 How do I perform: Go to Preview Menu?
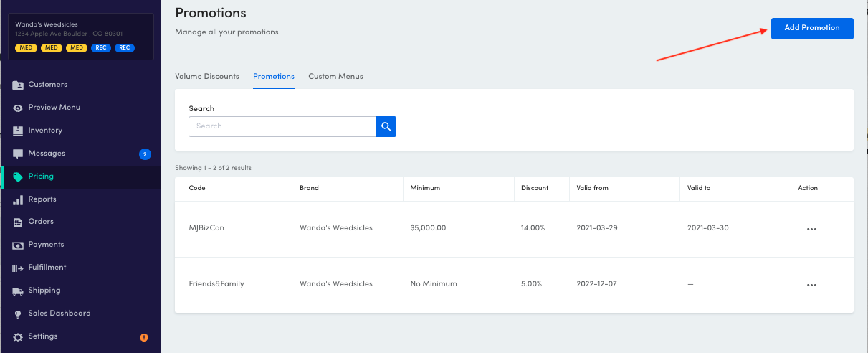pos(54,108)
